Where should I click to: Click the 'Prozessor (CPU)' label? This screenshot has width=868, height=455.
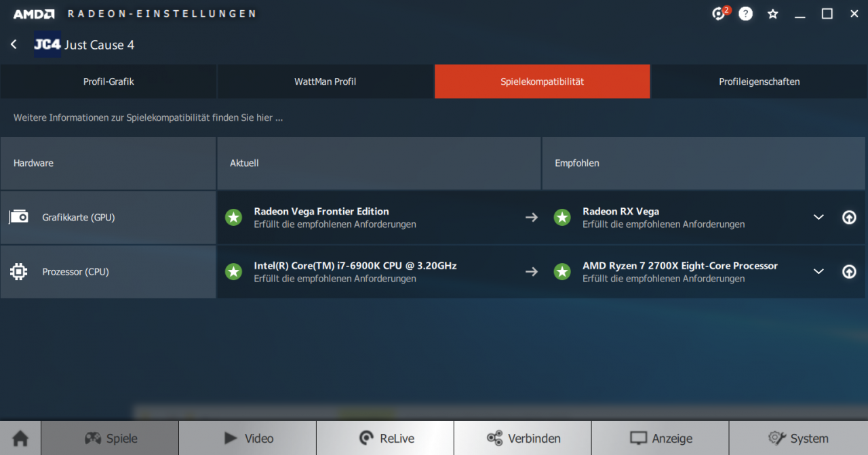pos(75,272)
